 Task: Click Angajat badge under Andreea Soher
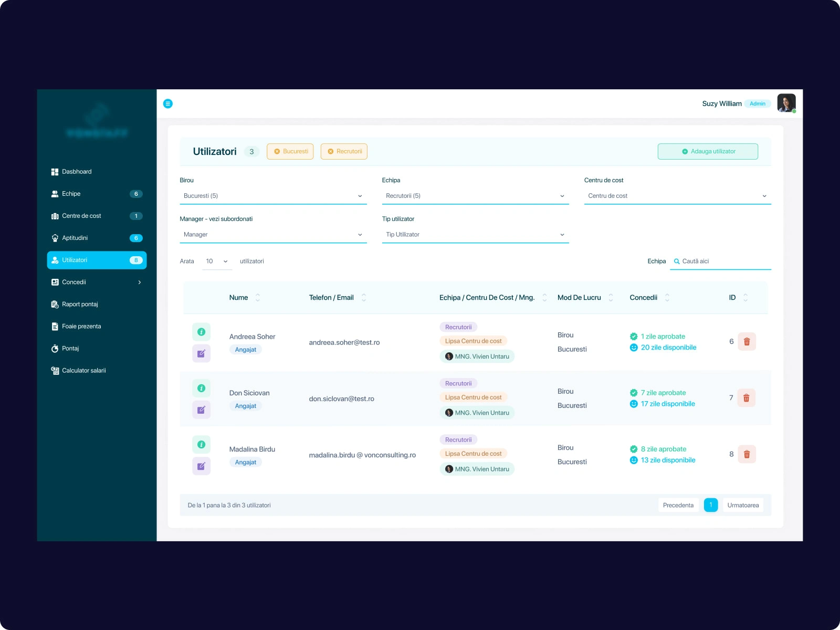[246, 350]
